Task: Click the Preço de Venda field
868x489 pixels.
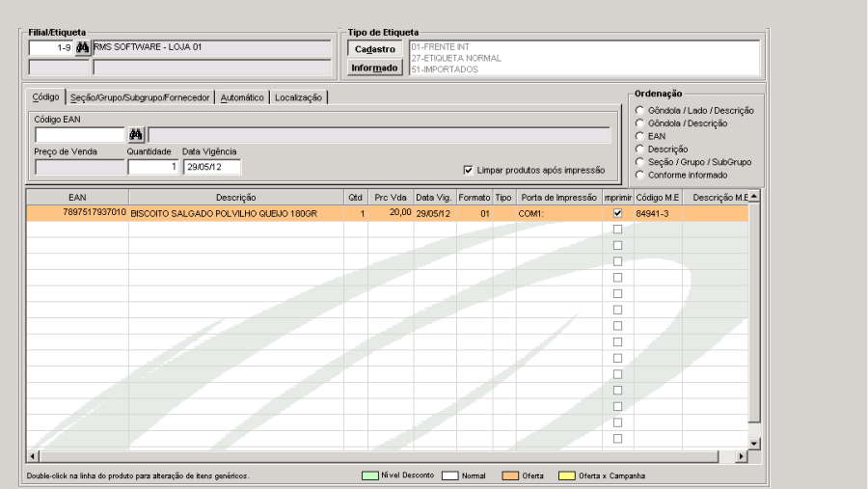Action: pyautogui.click(x=80, y=167)
